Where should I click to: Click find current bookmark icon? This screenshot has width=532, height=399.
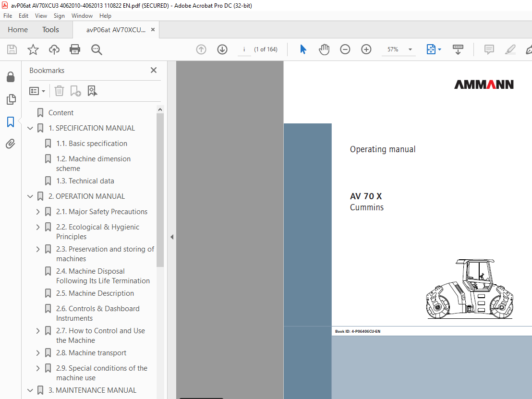[92, 91]
